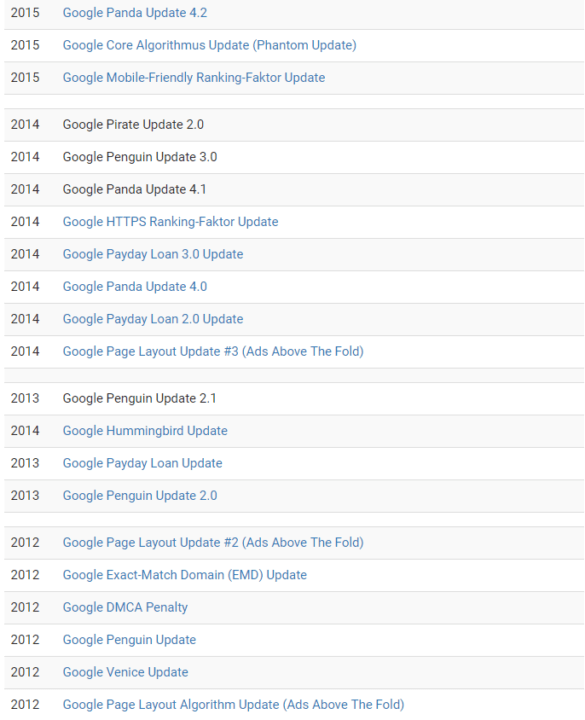
Task: Select the Google Payday Loan 3.0 Update link
Action: 153,254
